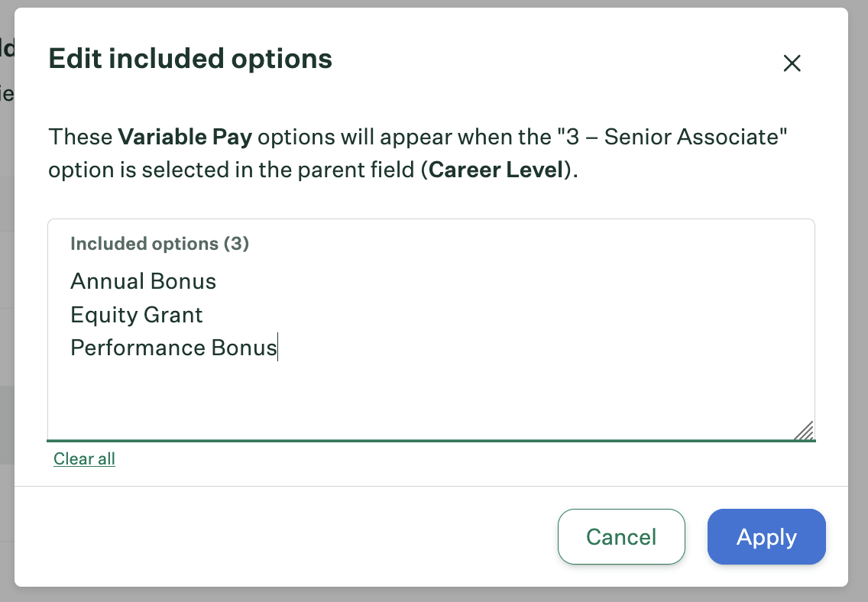This screenshot has height=602, width=868.
Task: Place cursor on the Annual Bonus line
Action: tap(143, 281)
